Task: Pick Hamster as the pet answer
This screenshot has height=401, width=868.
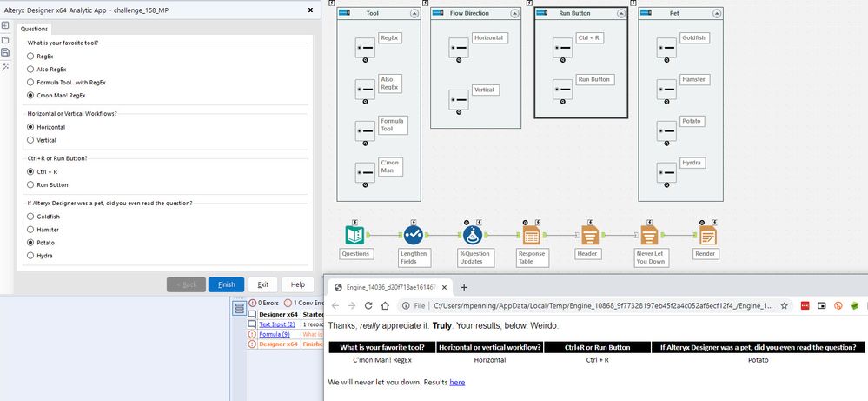Action: click(30, 230)
